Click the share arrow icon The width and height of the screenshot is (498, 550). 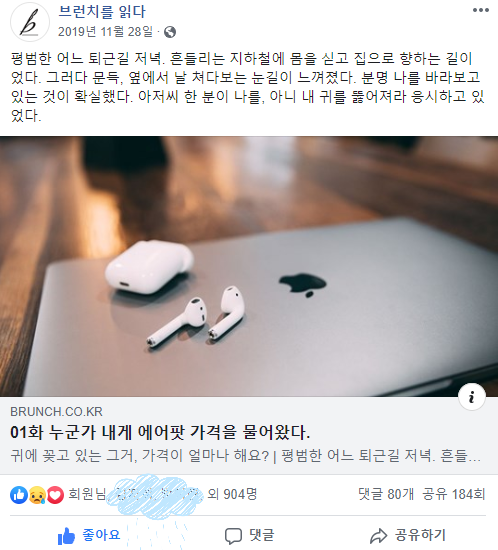(x=378, y=536)
